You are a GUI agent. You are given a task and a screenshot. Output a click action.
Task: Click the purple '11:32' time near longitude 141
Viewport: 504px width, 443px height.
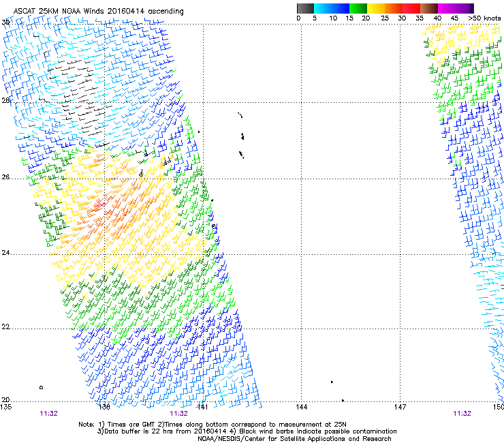pos(178,414)
